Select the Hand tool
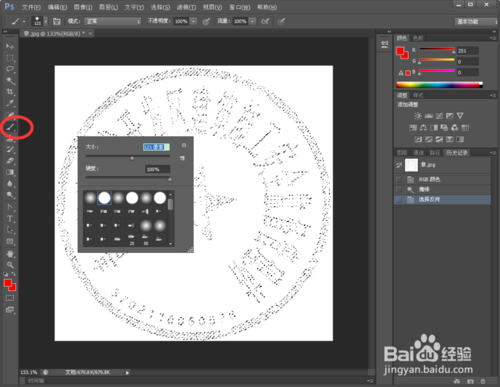Screen dimensions: 500x387 click(10, 254)
